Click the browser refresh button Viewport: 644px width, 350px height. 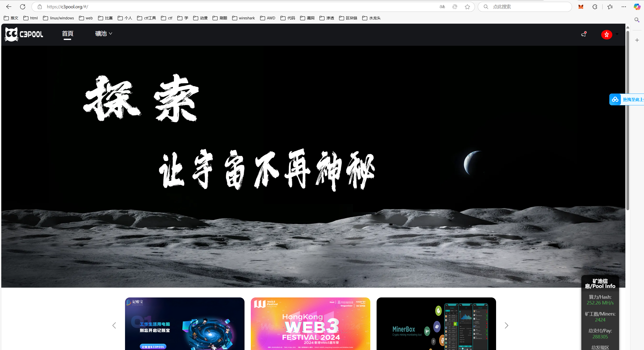[x=23, y=7]
